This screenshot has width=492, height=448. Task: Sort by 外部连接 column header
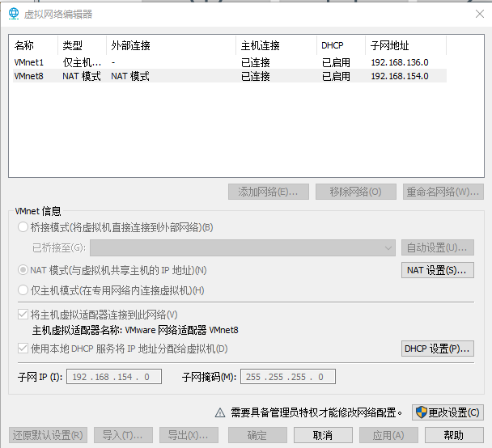pyautogui.click(x=172, y=45)
